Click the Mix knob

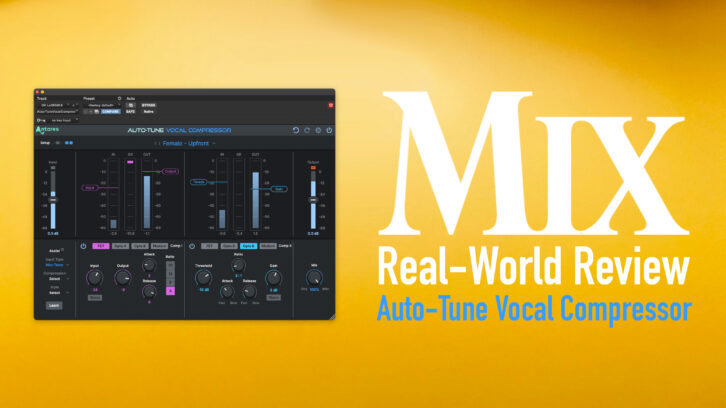[x=314, y=278]
